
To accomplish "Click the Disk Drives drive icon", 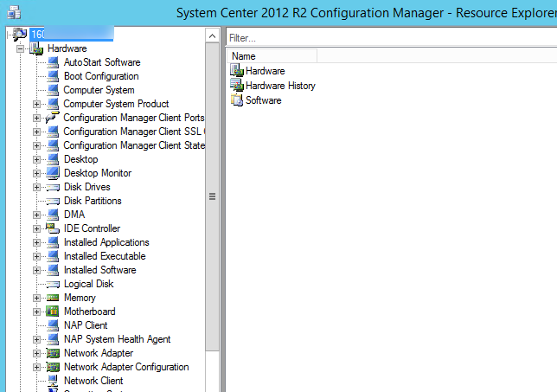I will (53, 187).
